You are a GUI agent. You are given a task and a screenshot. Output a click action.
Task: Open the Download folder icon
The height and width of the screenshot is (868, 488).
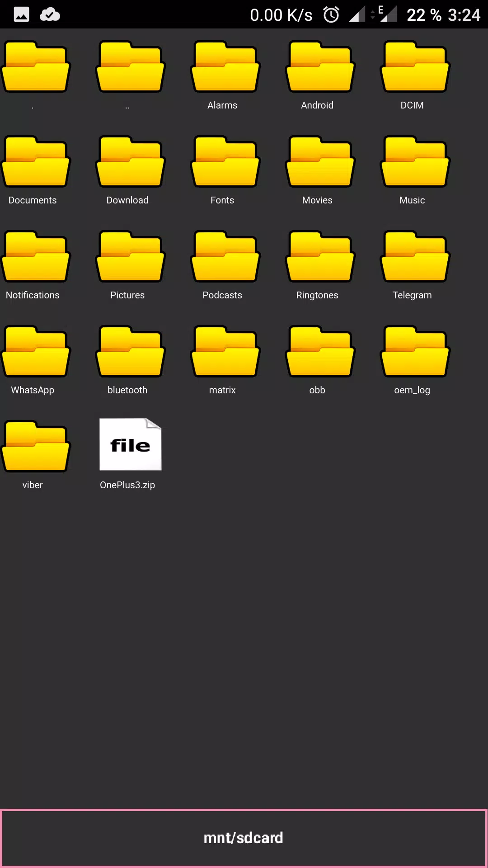[x=131, y=162]
